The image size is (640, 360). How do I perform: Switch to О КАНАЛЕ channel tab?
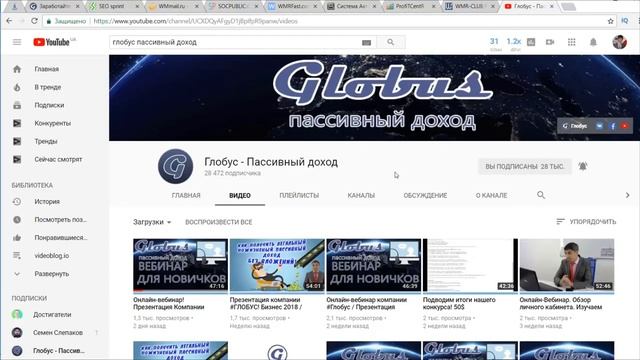coord(491,196)
